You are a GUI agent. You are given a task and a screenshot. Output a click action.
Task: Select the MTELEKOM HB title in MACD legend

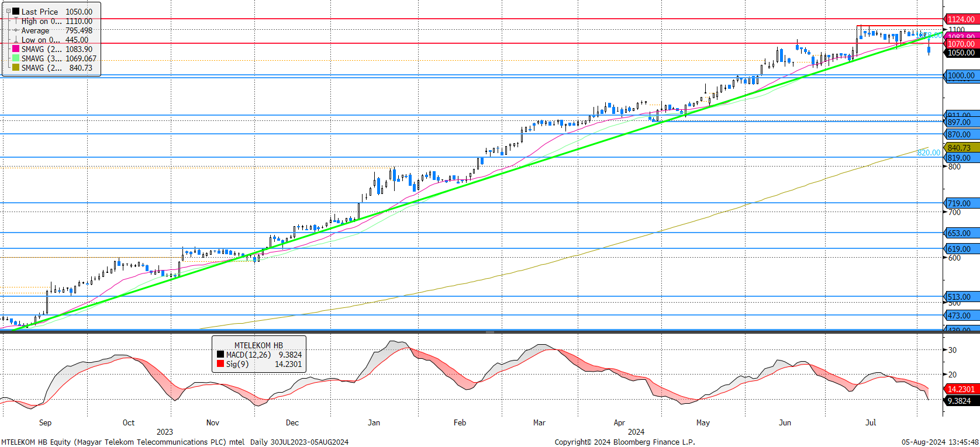(258, 345)
